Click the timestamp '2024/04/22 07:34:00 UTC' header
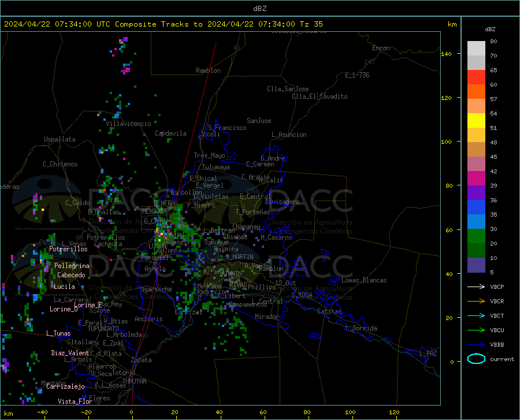 click(57, 24)
